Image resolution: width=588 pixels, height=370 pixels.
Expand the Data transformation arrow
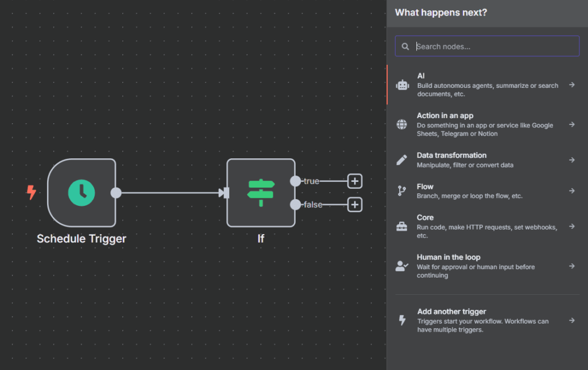tap(571, 160)
